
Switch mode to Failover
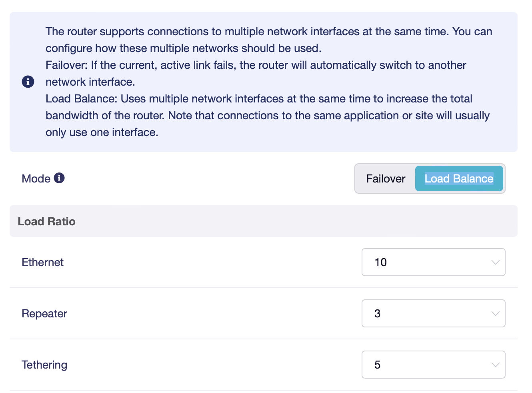pyautogui.click(x=386, y=178)
